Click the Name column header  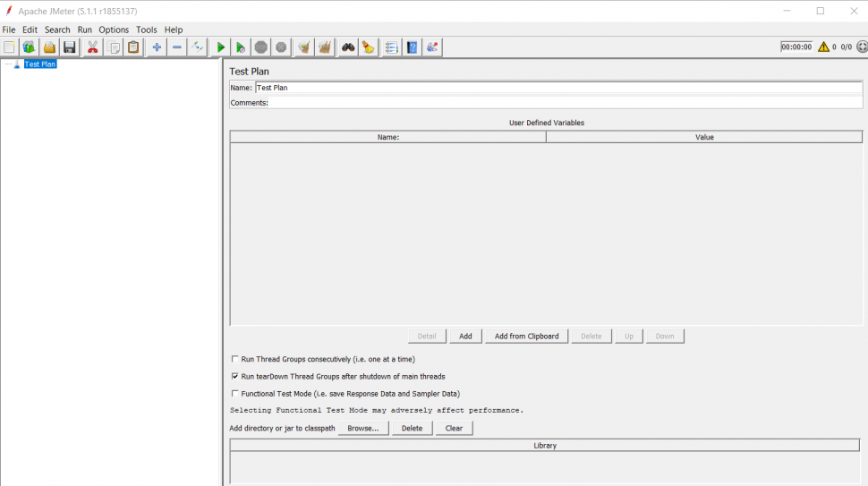[388, 137]
